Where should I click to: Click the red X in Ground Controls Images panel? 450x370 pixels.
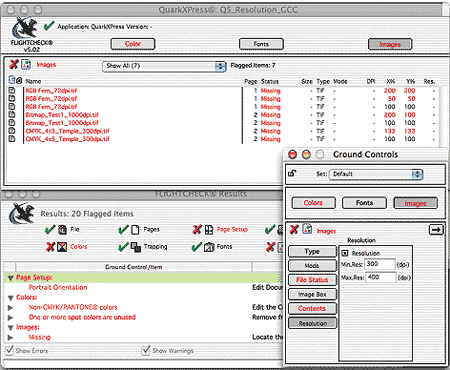(x=294, y=229)
